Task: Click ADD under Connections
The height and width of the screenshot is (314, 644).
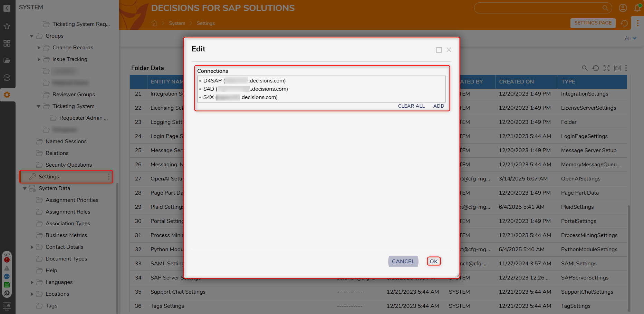Action: 439,106
